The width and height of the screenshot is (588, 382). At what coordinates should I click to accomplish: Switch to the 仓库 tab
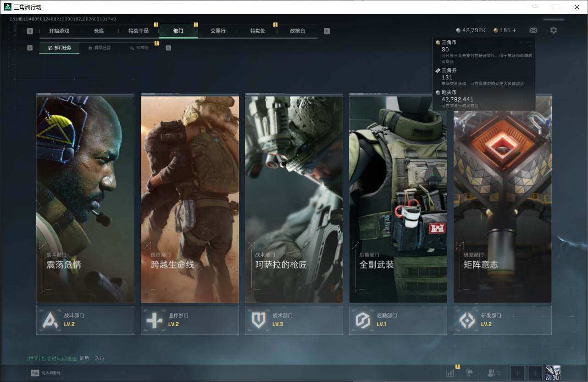click(x=99, y=31)
